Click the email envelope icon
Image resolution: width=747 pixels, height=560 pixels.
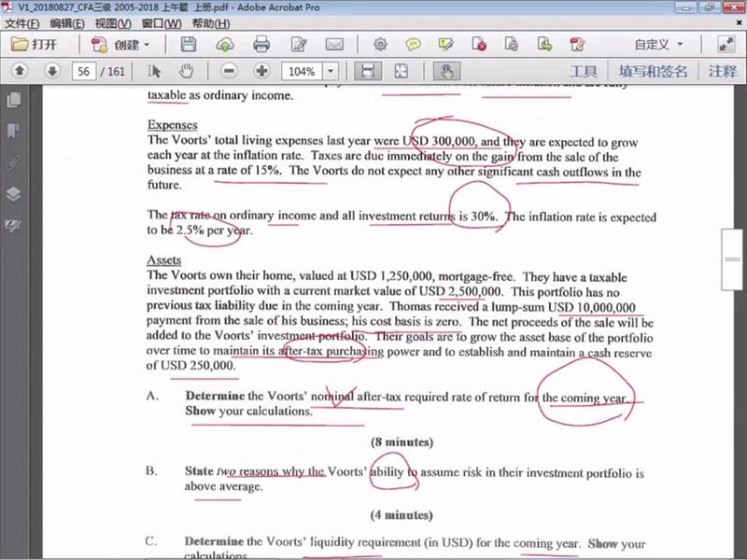pyautogui.click(x=335, y=44)
